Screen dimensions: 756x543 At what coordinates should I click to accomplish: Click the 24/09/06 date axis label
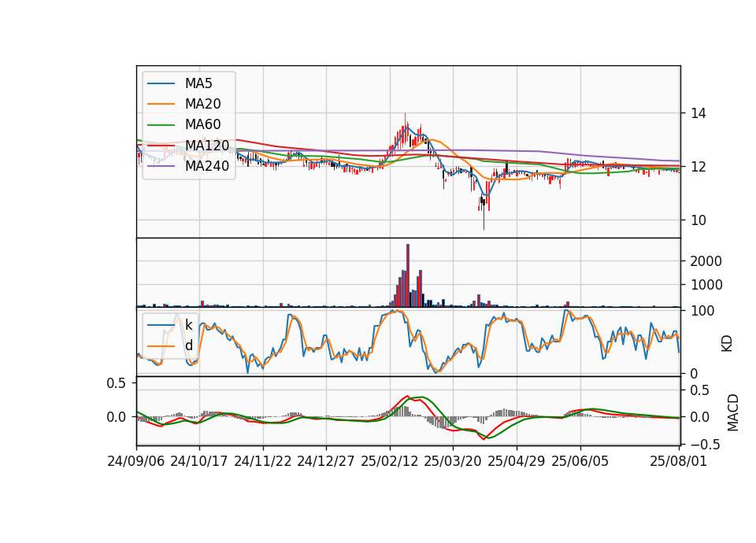click(136, 461)
